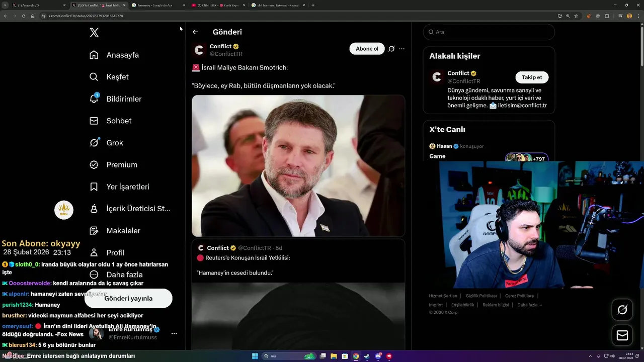Open quoted post about Hamaney
644x362 pixels.
(x=298, y=294)
